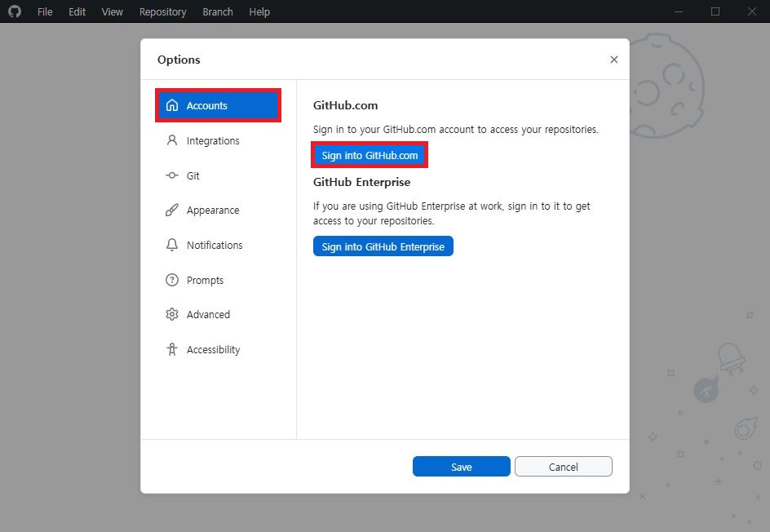770x532 pixels.
Task: Open the Accessibility settings tab
Action: pos(218,349)
